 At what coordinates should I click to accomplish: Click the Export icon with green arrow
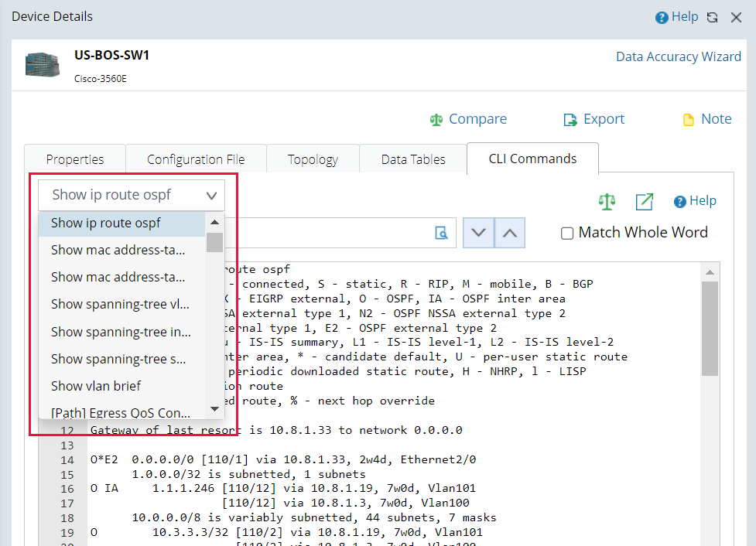click(570, 119)
